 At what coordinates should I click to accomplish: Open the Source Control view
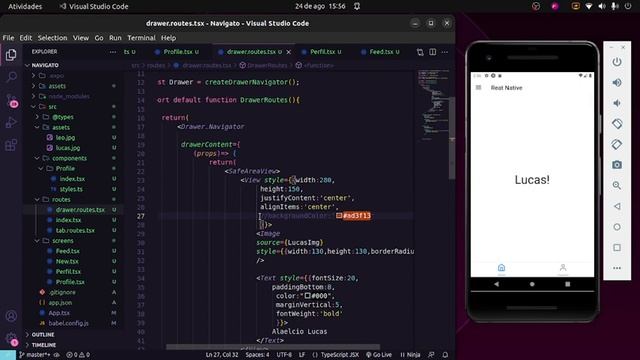point(11,100)
